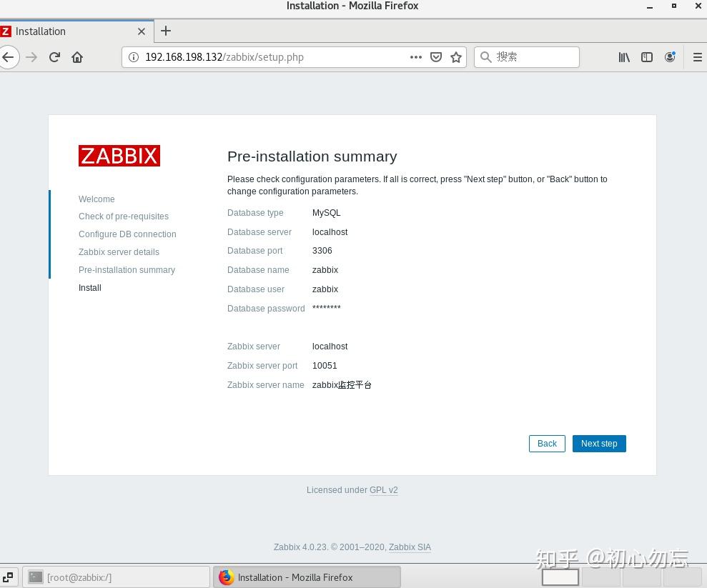Open the page actions three-dot menu
This screenshot has height=588, width=707.
click(415, 56)
